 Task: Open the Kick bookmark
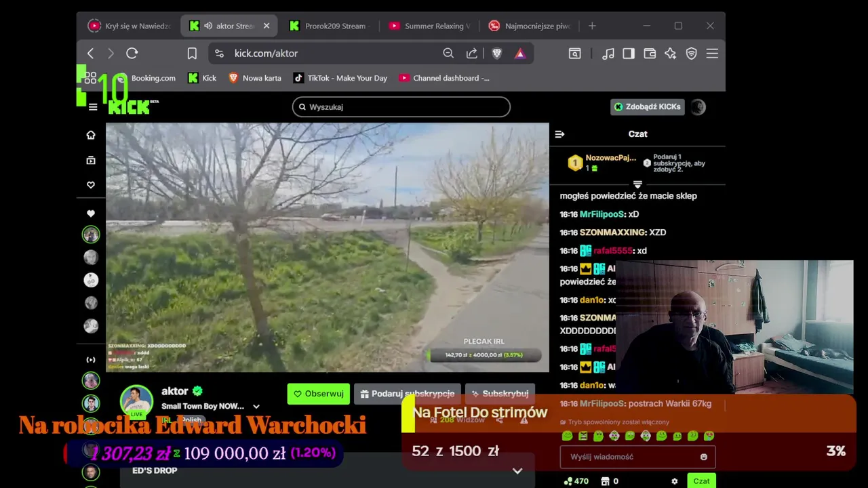point(202,78)
